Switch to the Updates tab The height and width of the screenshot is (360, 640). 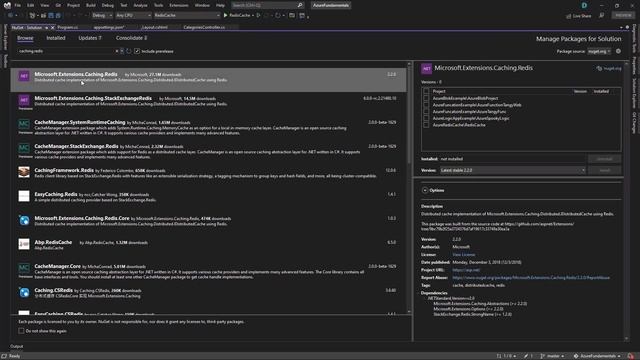tap(90, 38)
